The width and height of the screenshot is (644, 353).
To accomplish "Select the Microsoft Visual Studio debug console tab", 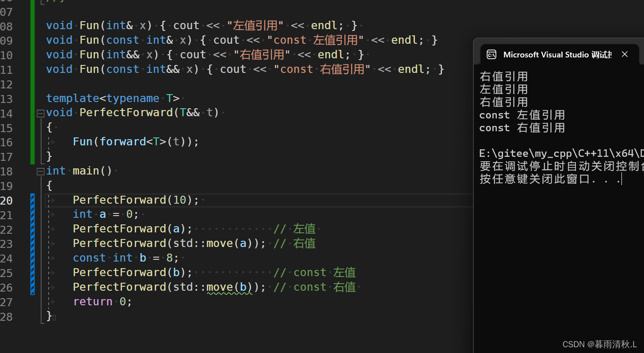I will click(x=560, y=54).
